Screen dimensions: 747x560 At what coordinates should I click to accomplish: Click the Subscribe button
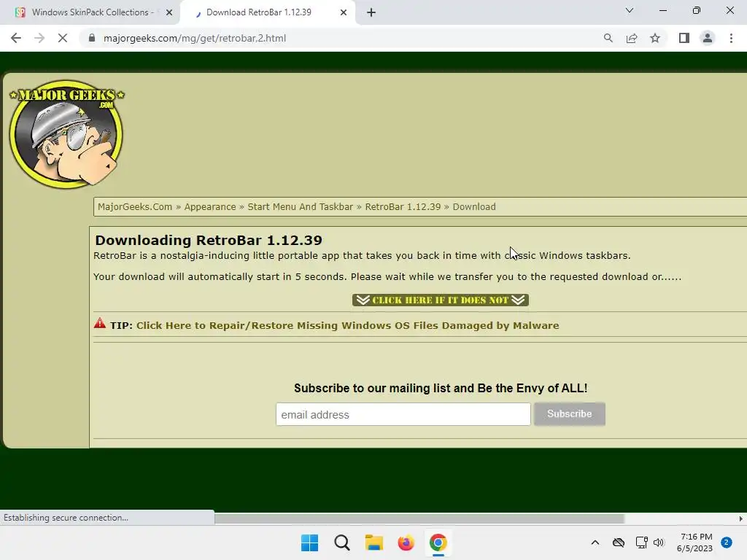[x=569, y=414]
